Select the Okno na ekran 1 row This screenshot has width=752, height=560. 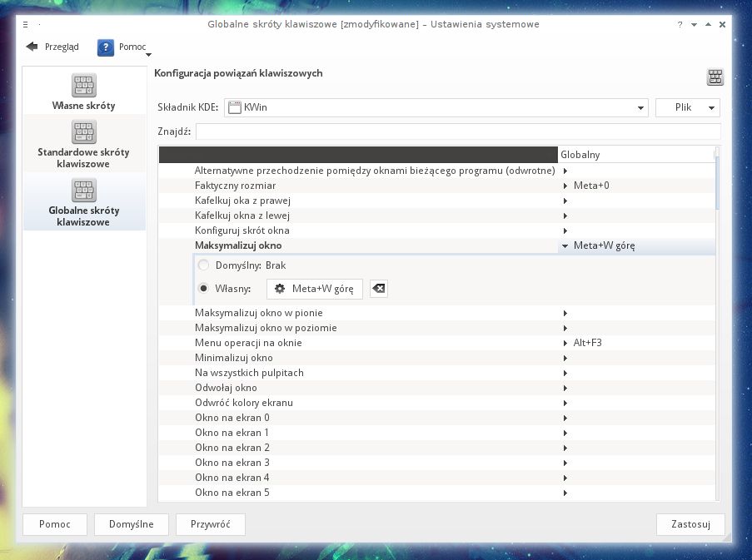(437, 433)
